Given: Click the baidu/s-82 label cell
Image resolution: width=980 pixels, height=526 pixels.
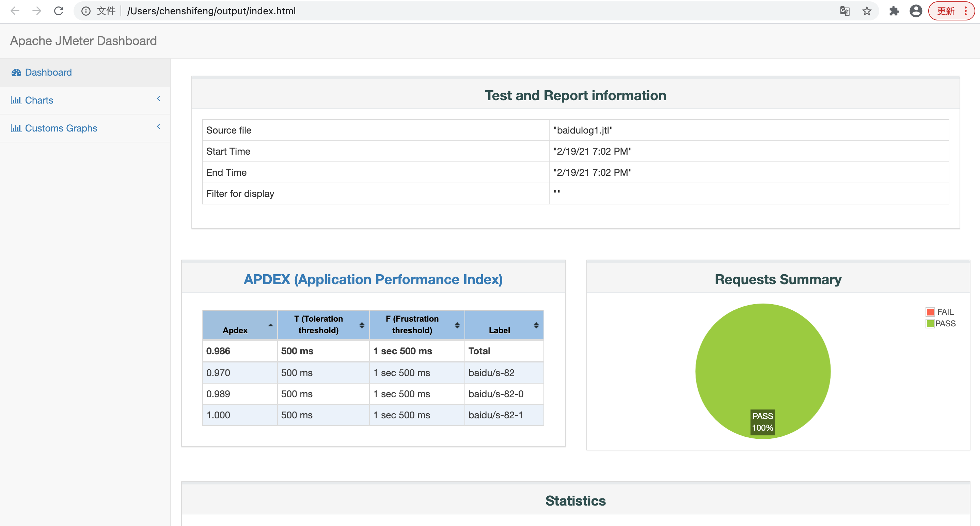Looking at the screenshot, I should [504, 373].
